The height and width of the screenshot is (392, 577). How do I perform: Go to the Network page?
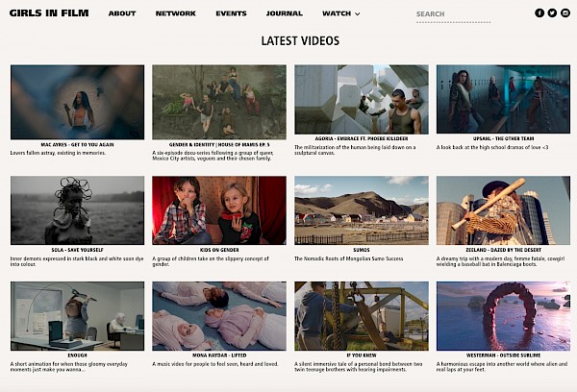[x=176, y=13]
